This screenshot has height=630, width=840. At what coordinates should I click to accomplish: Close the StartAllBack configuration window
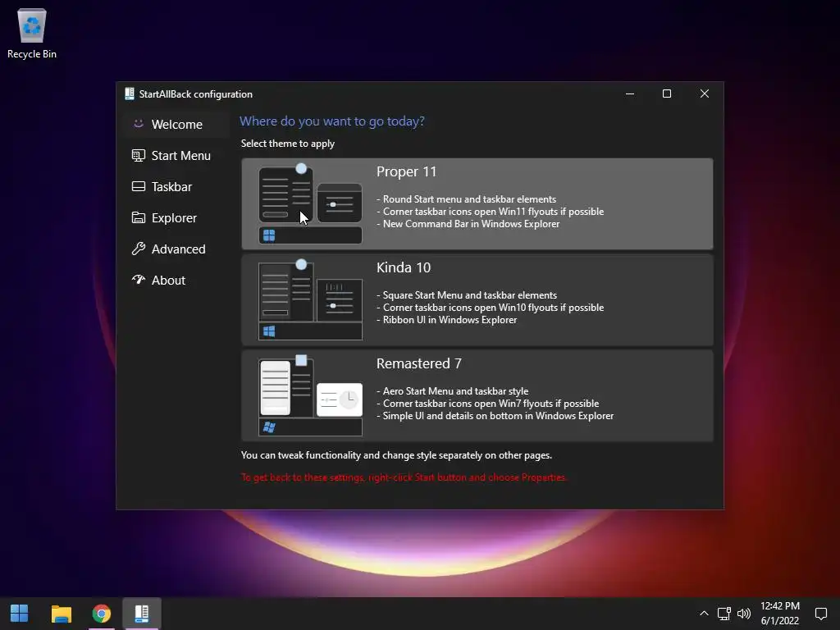click(705, 94)
